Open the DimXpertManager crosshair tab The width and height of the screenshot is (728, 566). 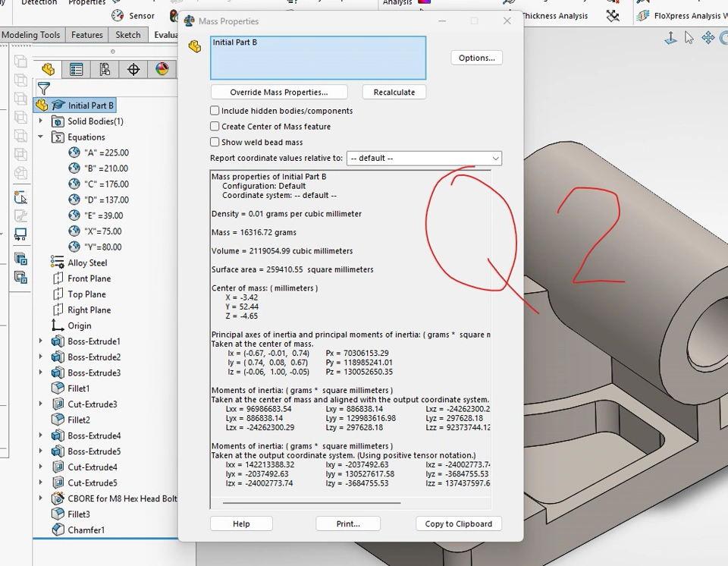[x=133, y=69]
